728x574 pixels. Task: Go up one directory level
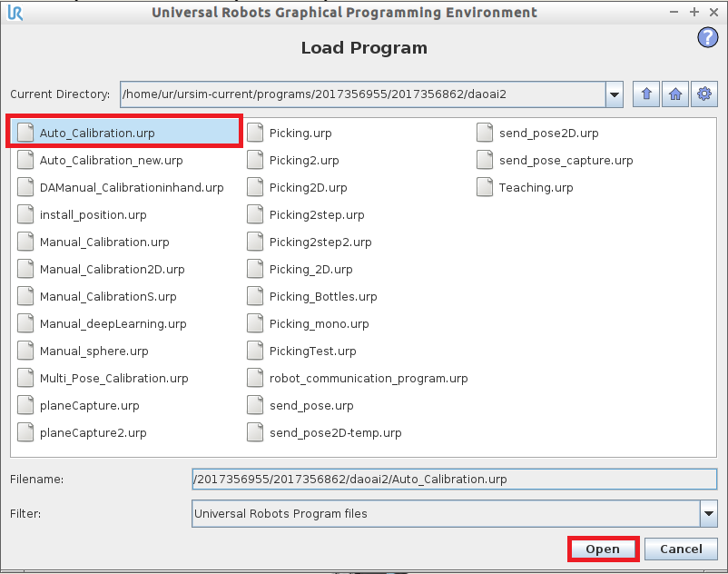tap(645, 94)
